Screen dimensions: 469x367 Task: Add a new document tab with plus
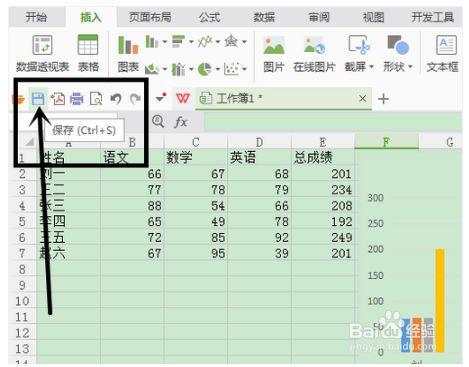pyautogui.click(x=383, y=99)
